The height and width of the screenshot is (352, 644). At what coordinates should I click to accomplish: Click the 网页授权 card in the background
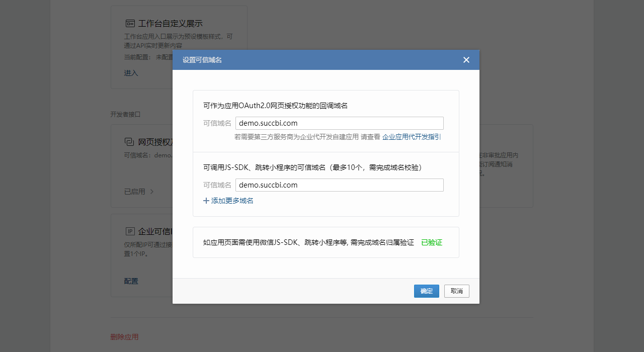pyautogui.click(x=141, y=166)
